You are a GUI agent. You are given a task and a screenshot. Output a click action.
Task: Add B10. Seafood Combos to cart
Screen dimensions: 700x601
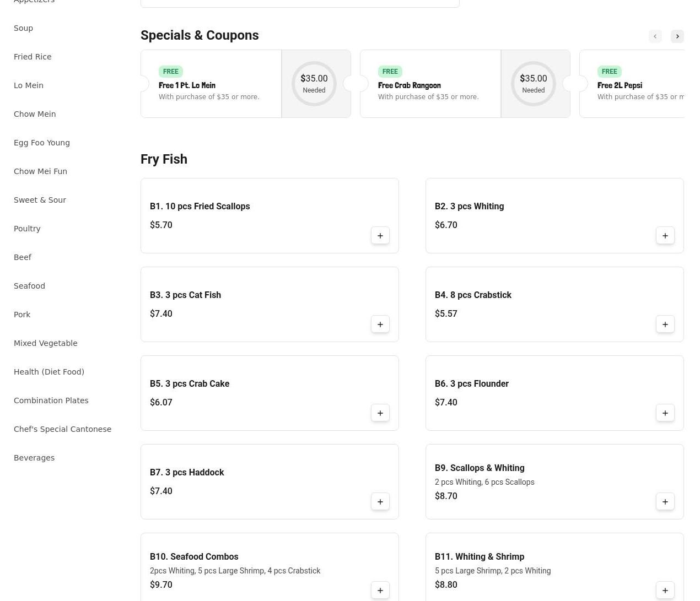pos(380,591)
